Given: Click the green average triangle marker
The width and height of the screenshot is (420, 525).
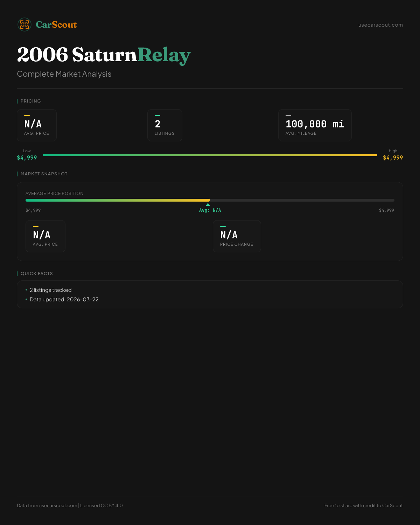Looking at the screenshot, I should tap(208, 204).
